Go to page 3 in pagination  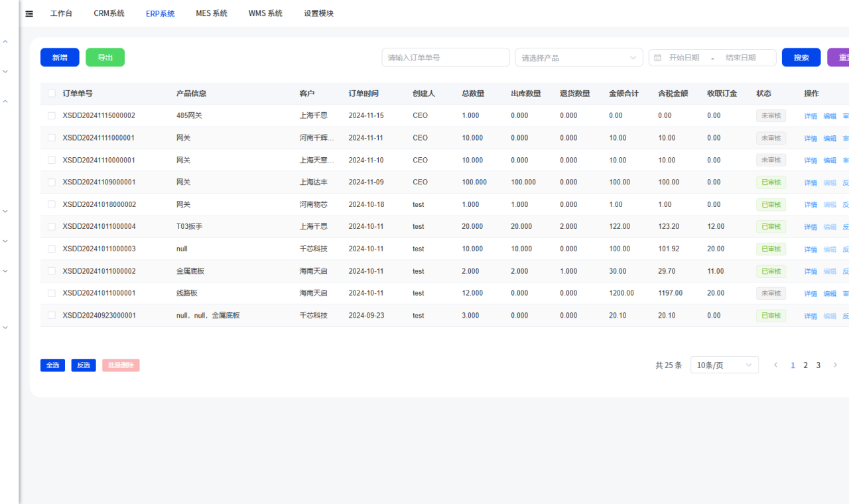coord(818,365)
